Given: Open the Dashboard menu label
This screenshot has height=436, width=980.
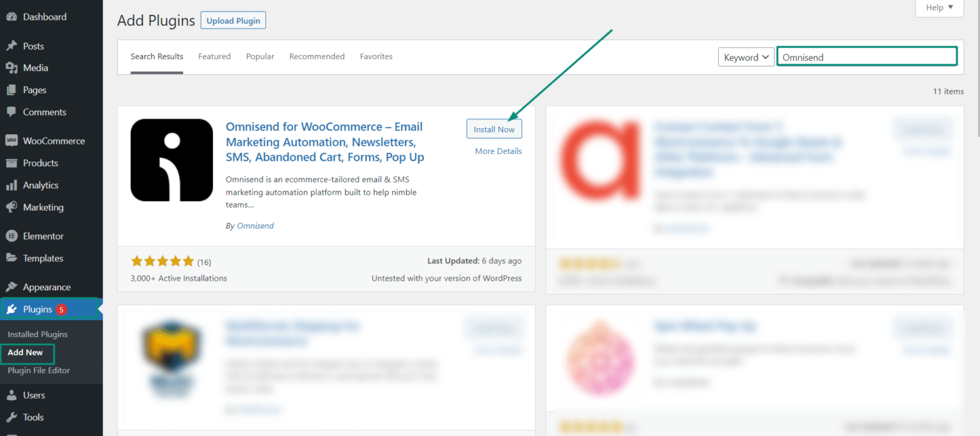Looking at the screenshot, I should point(45,16).
